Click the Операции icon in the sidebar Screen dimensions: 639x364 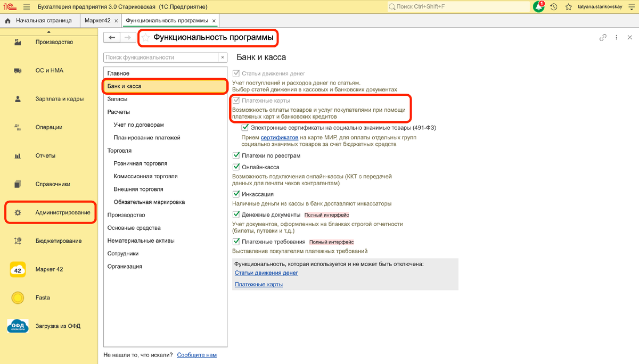pyautogui.click(x=18, y=127)
